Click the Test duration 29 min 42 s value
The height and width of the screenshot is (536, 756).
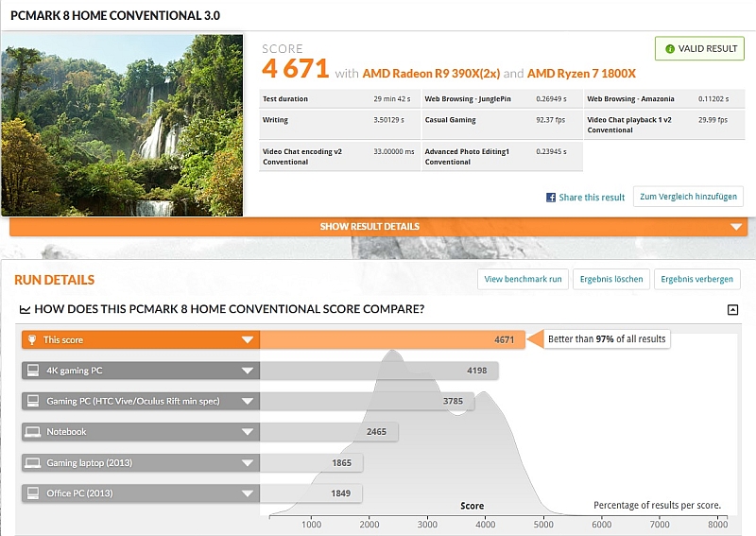click(x=391, y=99)
